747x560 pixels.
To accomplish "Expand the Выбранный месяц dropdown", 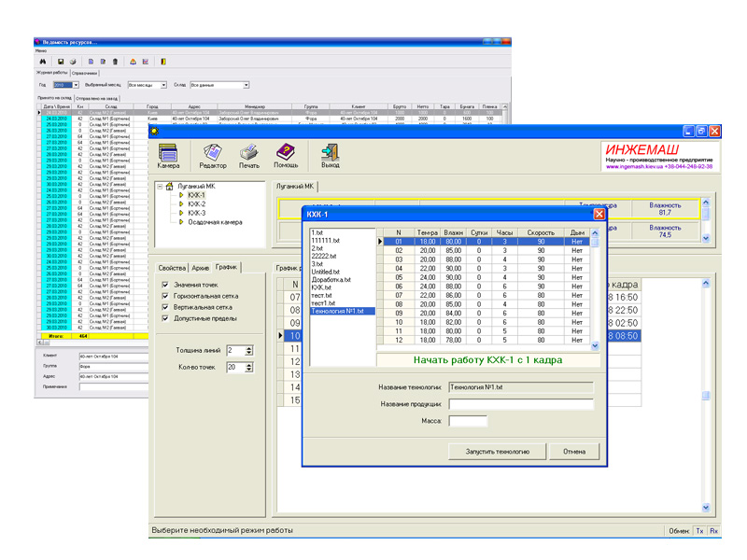I will click(163, 85).
